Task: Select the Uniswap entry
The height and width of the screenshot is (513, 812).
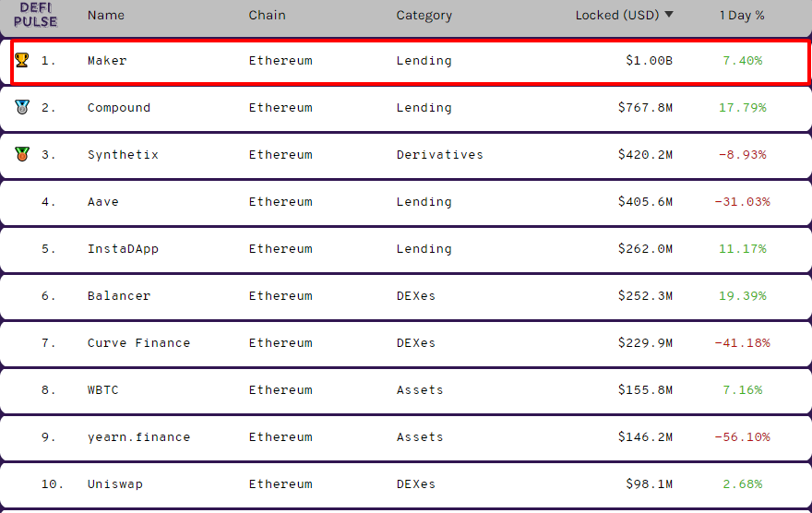Action: [x=115, y=484]
